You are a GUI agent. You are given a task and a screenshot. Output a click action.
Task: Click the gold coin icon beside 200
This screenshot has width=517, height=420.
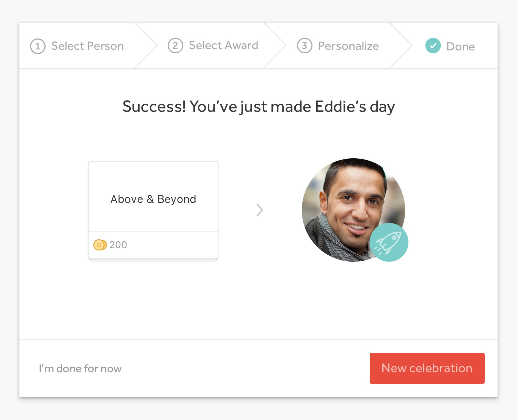click(x=100, y=245)
